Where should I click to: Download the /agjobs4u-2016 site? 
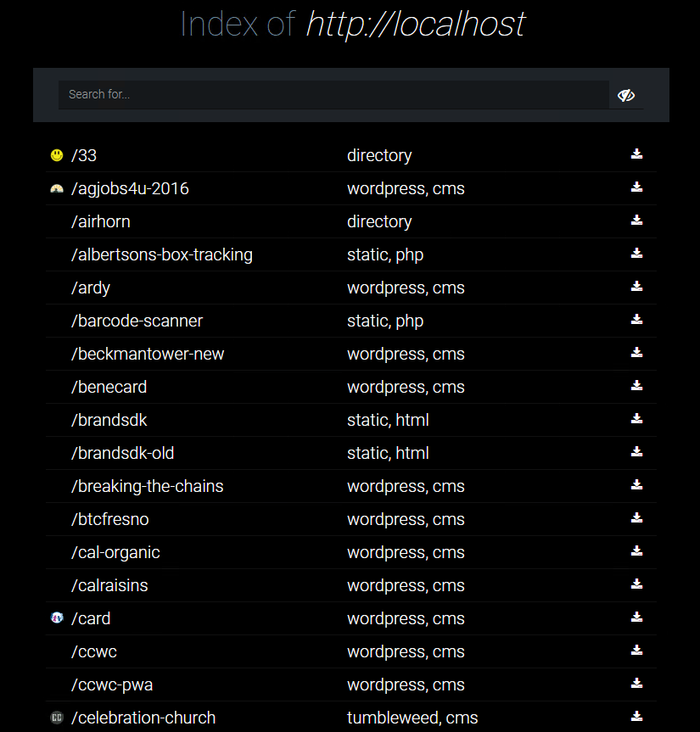pos(636,187)
